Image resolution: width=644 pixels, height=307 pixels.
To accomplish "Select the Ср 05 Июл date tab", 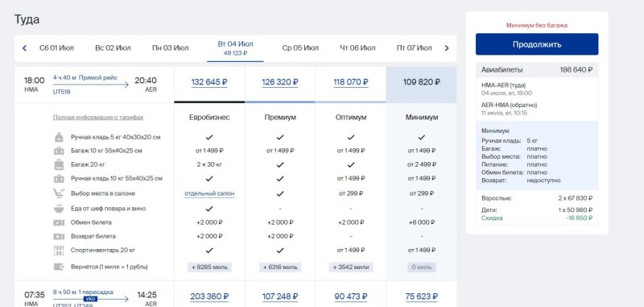I will click(300, 48).
